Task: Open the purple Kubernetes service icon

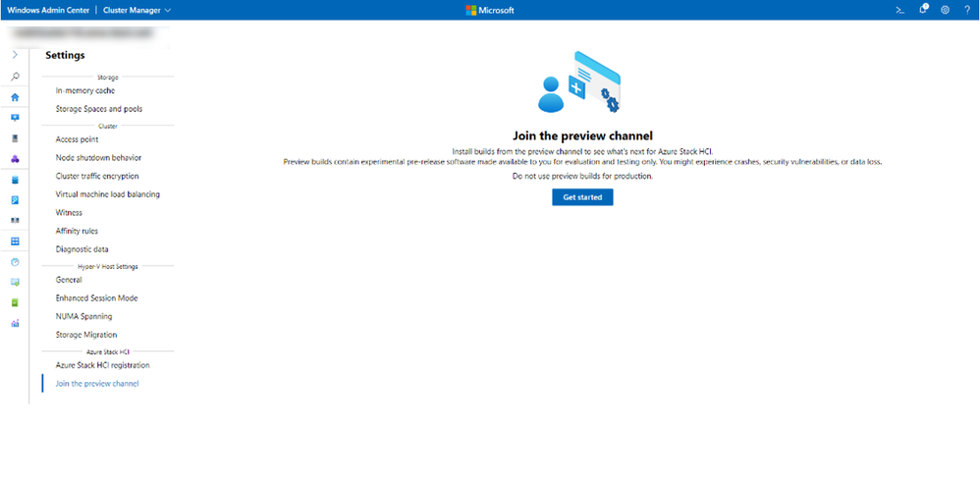Action: 15,159
